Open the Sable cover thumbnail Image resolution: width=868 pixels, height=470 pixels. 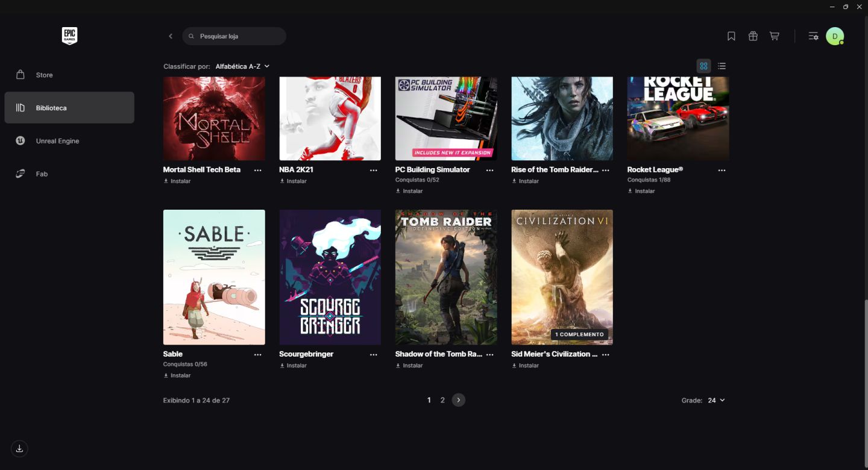click(x=214, y=277)
